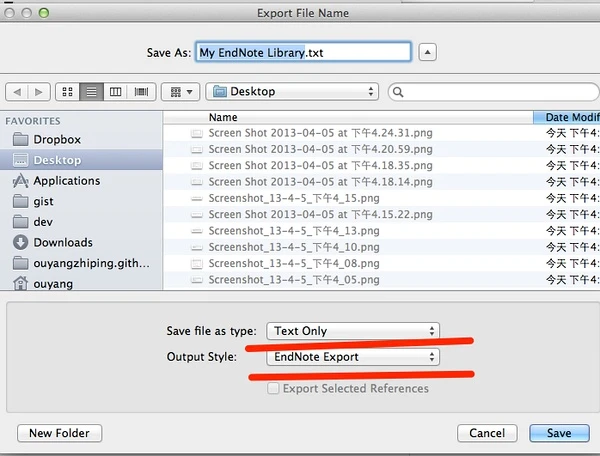Click the back navigation arrow
The width and height of the screenshot is (600, 456).
(x=15, y=92)
